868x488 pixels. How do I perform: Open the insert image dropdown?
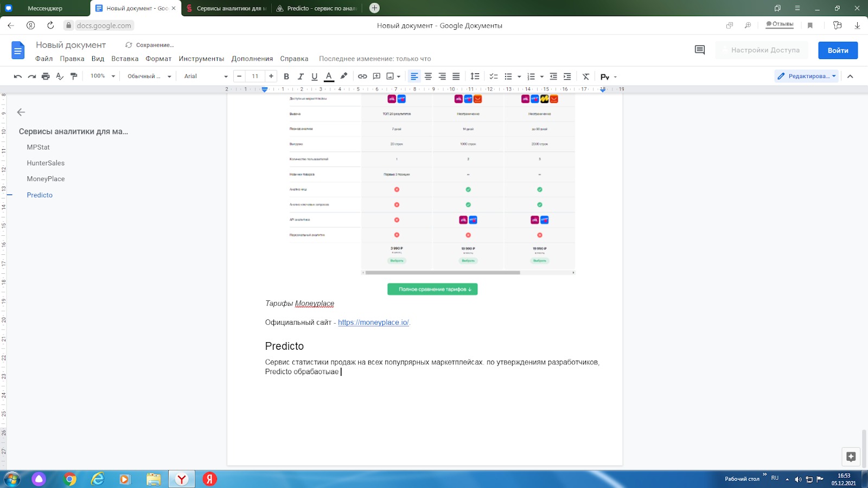(393, 76)
